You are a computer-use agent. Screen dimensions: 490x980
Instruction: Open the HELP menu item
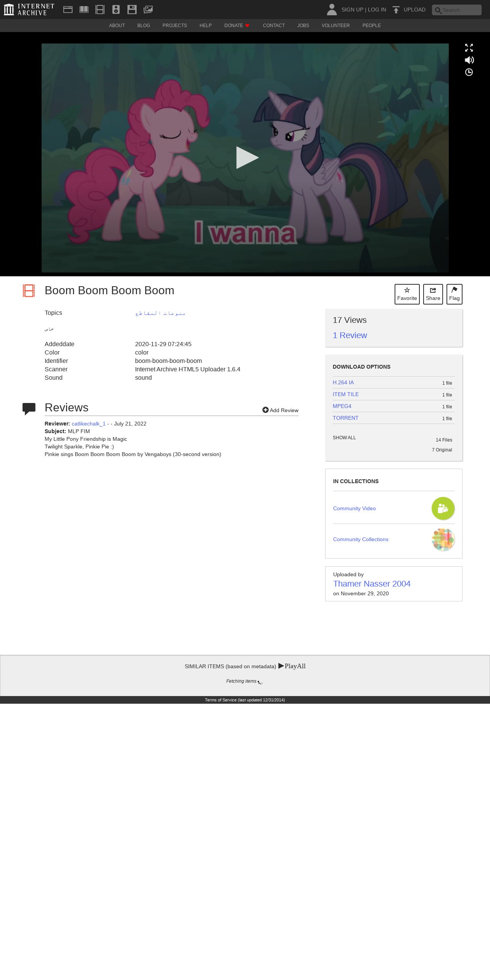pyautogui.click(x=206, y=26)
